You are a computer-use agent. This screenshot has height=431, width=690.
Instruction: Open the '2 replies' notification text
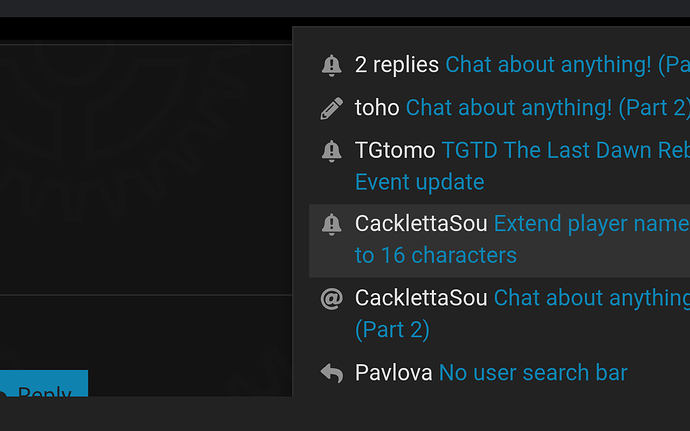pyautogui.click(x=396, y=65)
